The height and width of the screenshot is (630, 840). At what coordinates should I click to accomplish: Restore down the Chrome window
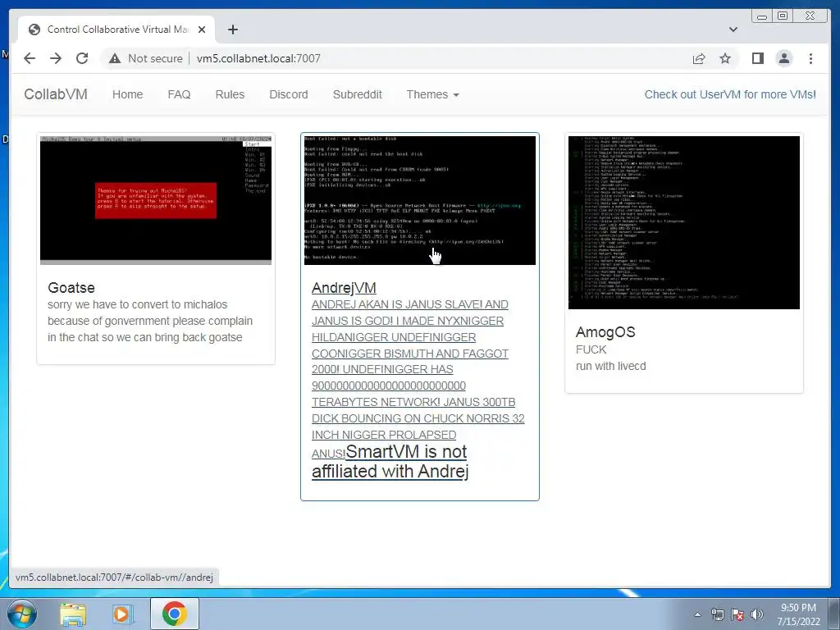coord(783,16)
